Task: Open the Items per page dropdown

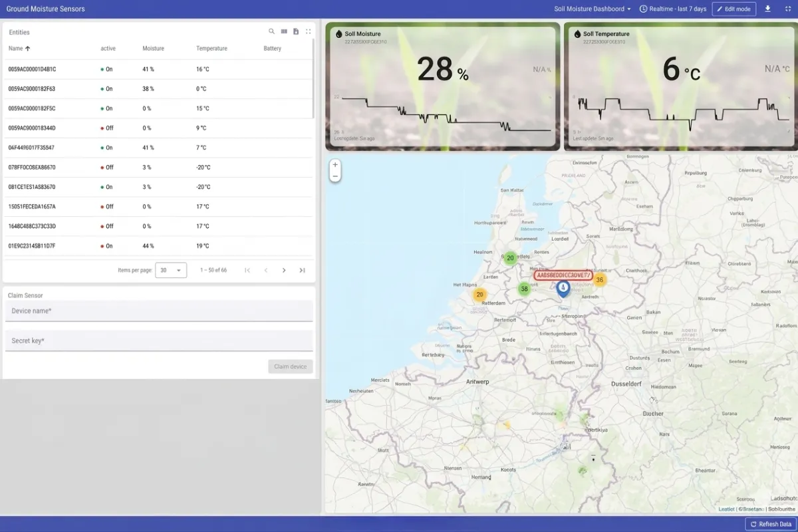Action: pyautogui.click(x=171, y=270)
